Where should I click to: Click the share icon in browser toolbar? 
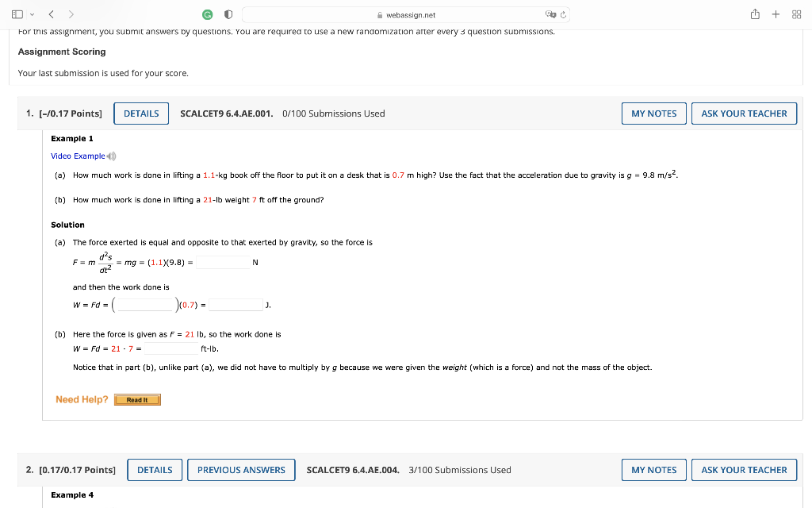point(755,13)
